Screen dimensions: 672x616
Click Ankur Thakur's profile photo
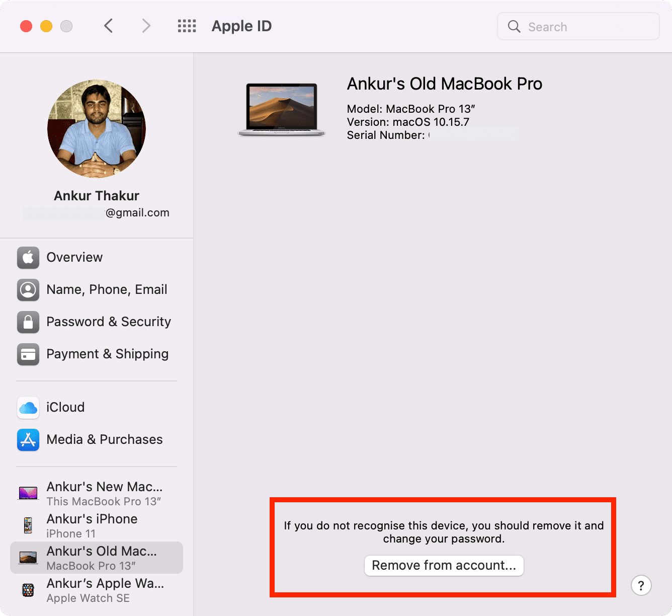tap(97, 129)
